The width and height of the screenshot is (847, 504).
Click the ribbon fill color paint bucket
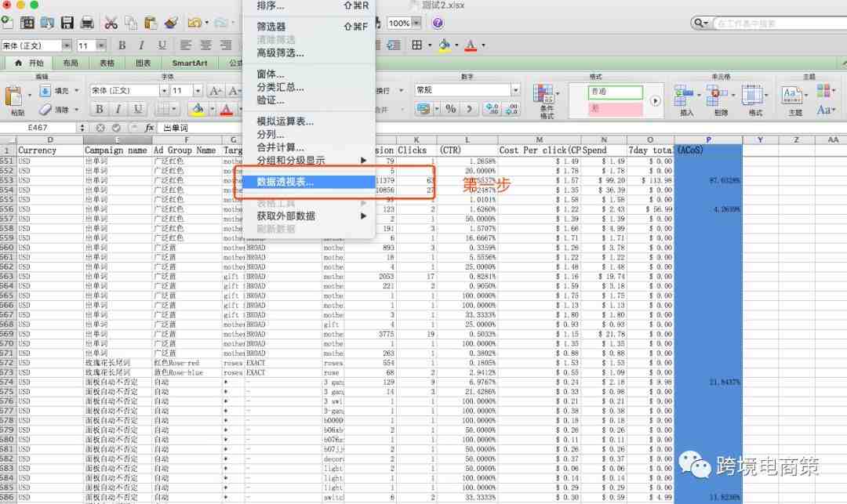point(197,110)
